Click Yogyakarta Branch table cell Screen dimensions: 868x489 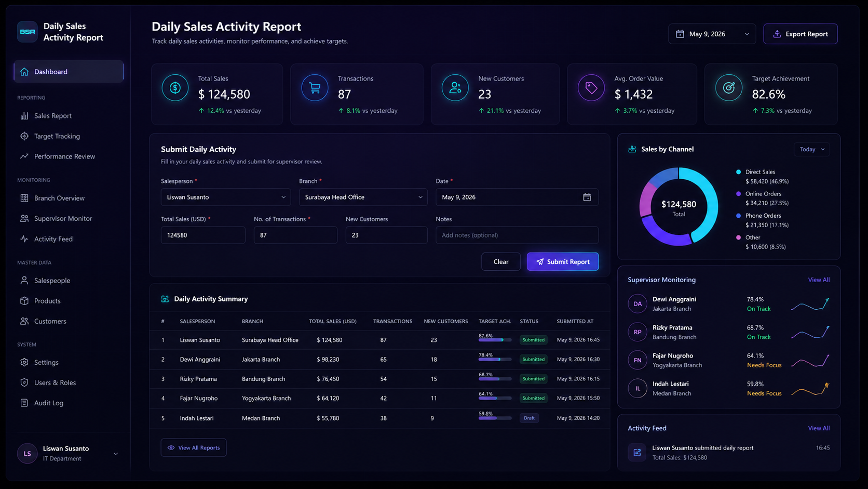click(x=266, y=399)
